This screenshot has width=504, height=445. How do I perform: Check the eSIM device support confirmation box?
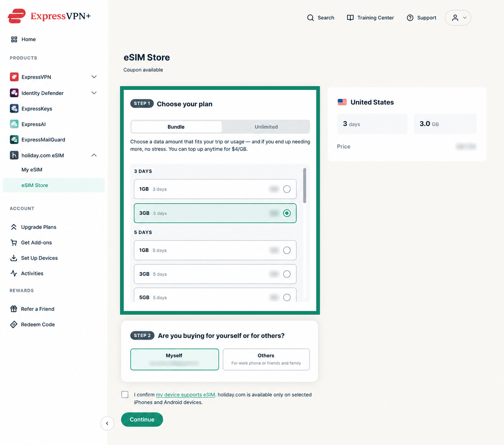[125, 394]
